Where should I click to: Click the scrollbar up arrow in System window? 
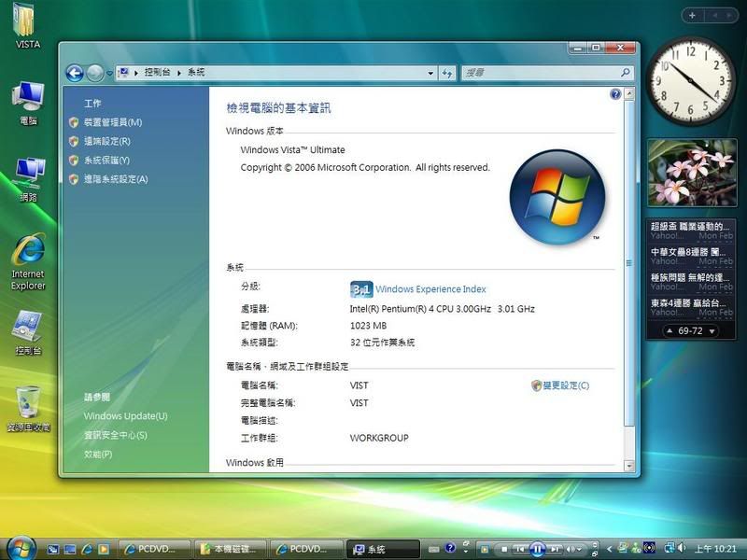629,93
